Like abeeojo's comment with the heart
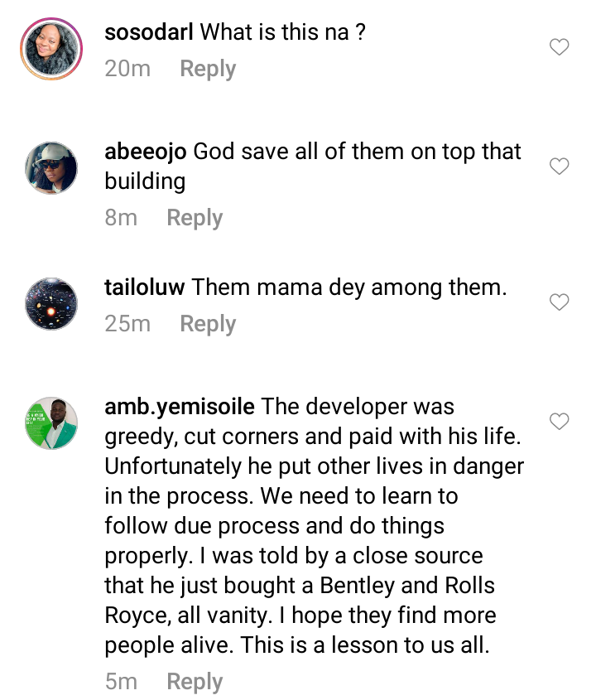Viewport: 596px width, 700px height. [x=560, y=167]
